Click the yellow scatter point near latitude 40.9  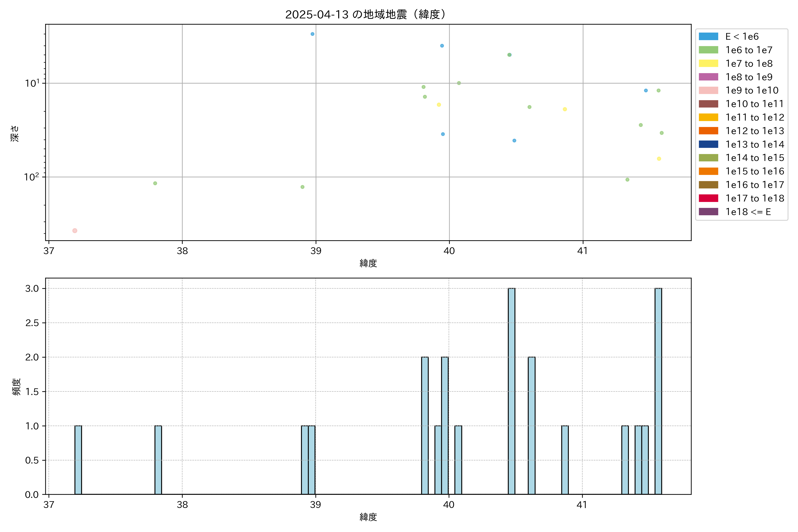[x=565, y=109]
